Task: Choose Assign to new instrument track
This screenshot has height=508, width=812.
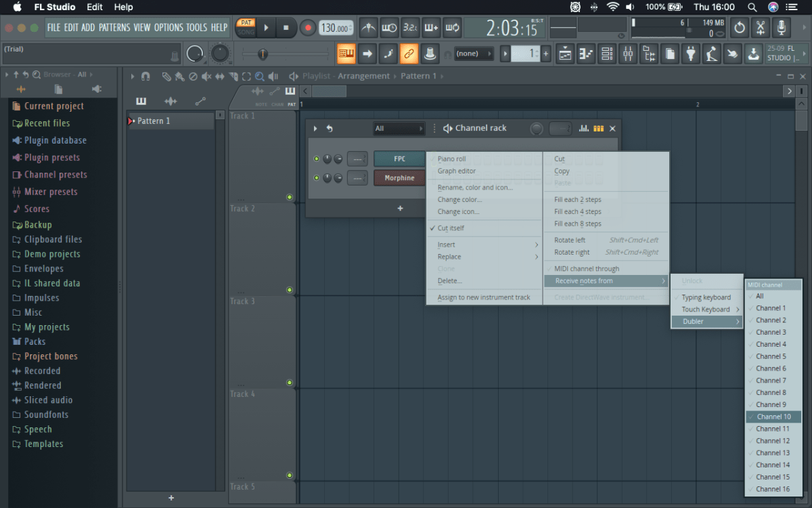Action: pos(484,297)
